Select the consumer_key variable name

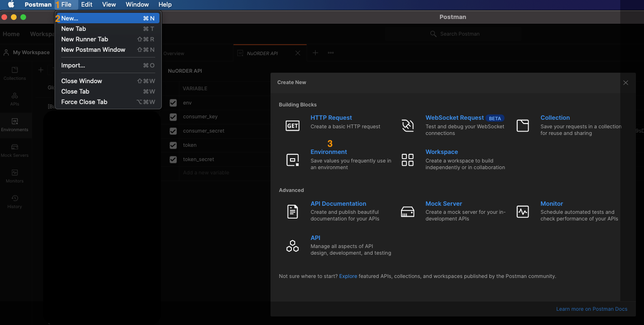200,117
